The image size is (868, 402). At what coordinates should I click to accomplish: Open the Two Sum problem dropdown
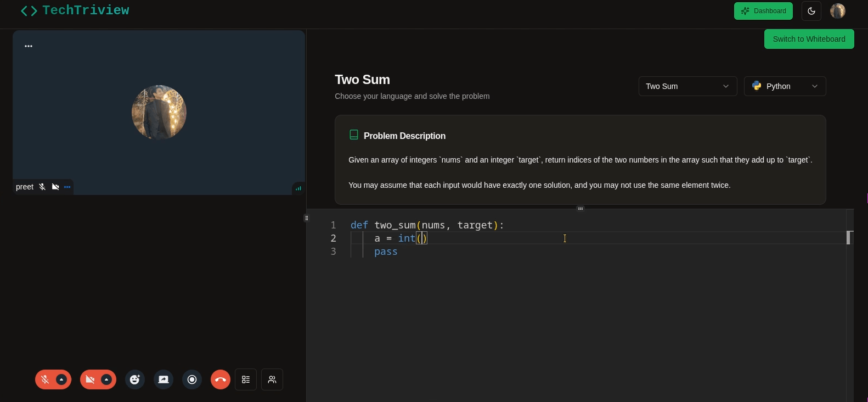click(687, 86)
